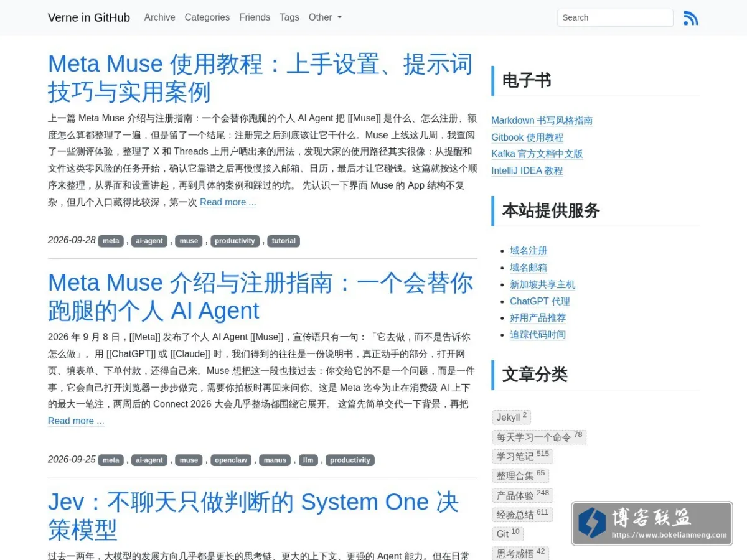Select the ai-agent tag under 2026-09-25 post

(149, 460)
